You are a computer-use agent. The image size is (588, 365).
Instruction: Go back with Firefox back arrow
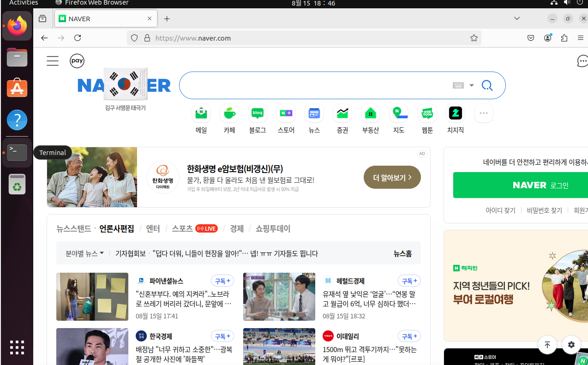(x=44, y=38)
